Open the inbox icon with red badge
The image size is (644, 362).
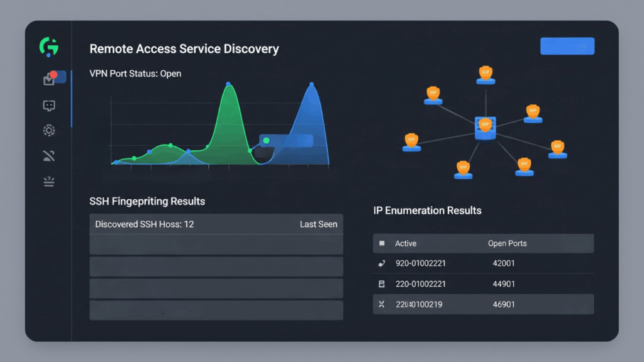coord(49,79)
